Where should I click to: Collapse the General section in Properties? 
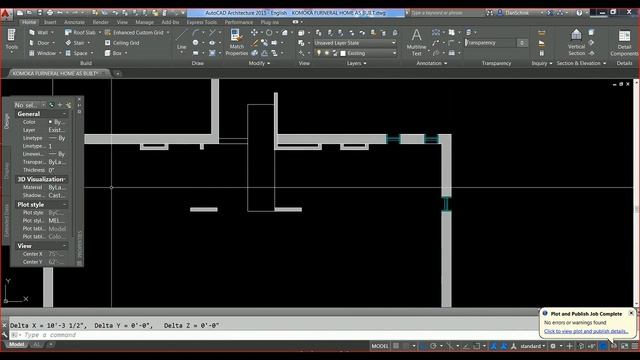64,114
